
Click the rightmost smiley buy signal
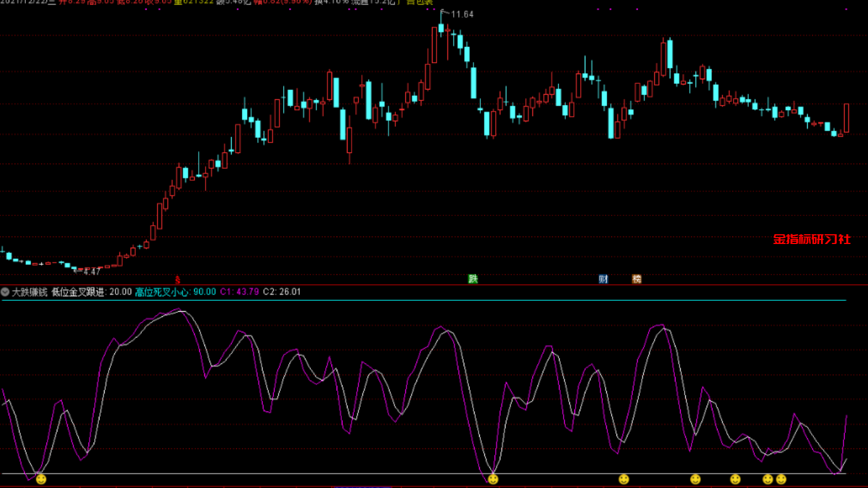(x=781, y=479)
